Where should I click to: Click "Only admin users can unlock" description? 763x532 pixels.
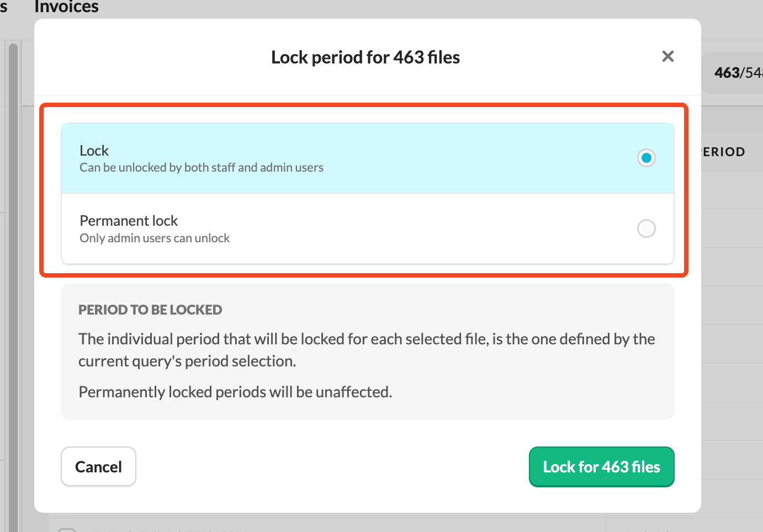point(155,238)
